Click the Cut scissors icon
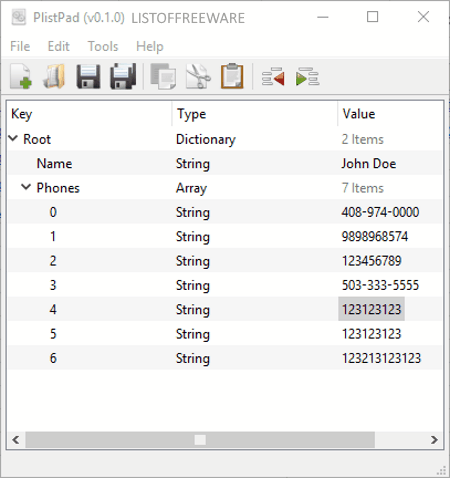 [x=198, y=77]
